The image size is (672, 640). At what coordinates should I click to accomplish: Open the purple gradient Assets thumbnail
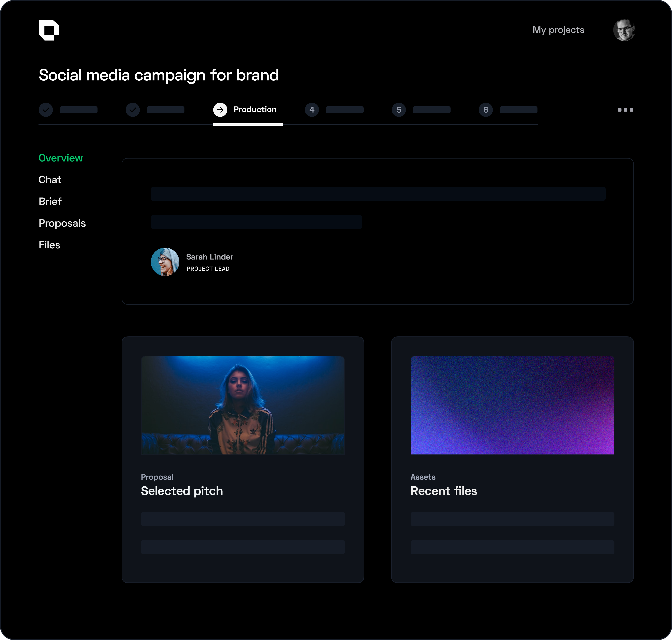512,405
